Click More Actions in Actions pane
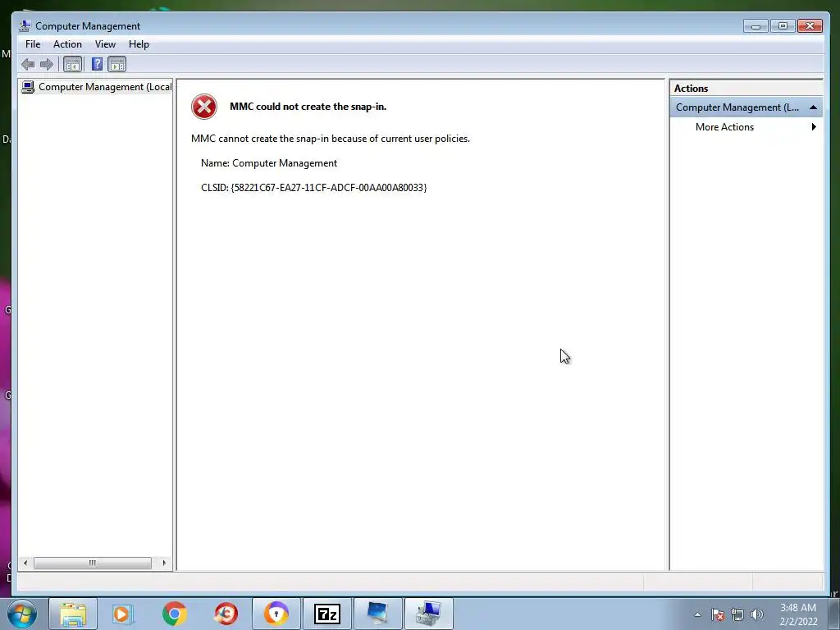840x630 pixels. pos(724,127)
